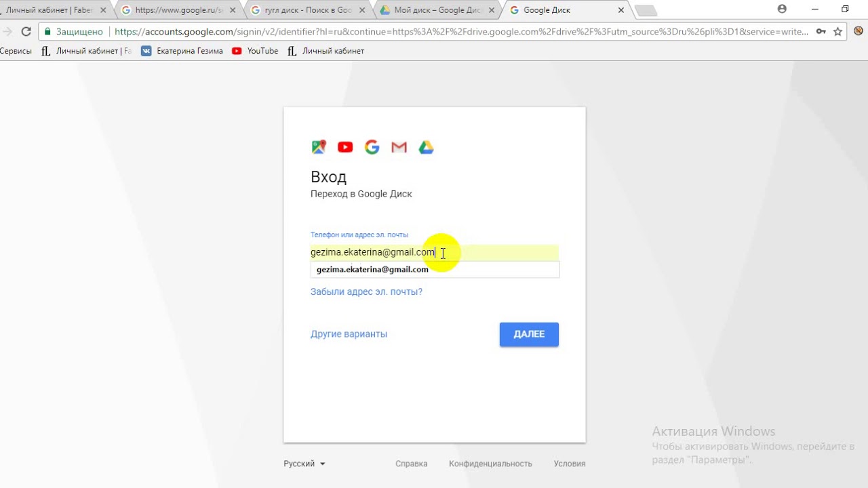Click the green padlock security icon
This screenshot has width=868, height=488.
tap(47, 31)
